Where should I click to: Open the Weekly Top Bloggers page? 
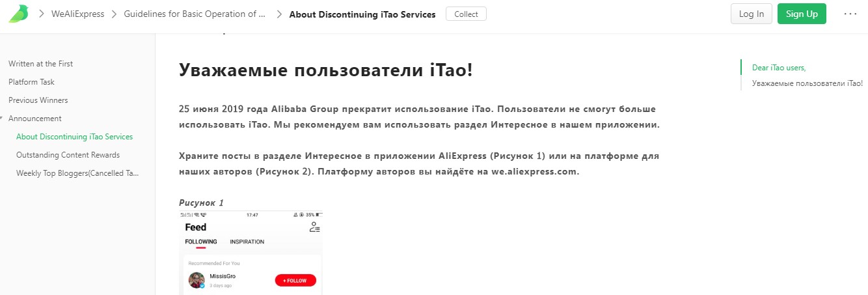tap(77, 173)
